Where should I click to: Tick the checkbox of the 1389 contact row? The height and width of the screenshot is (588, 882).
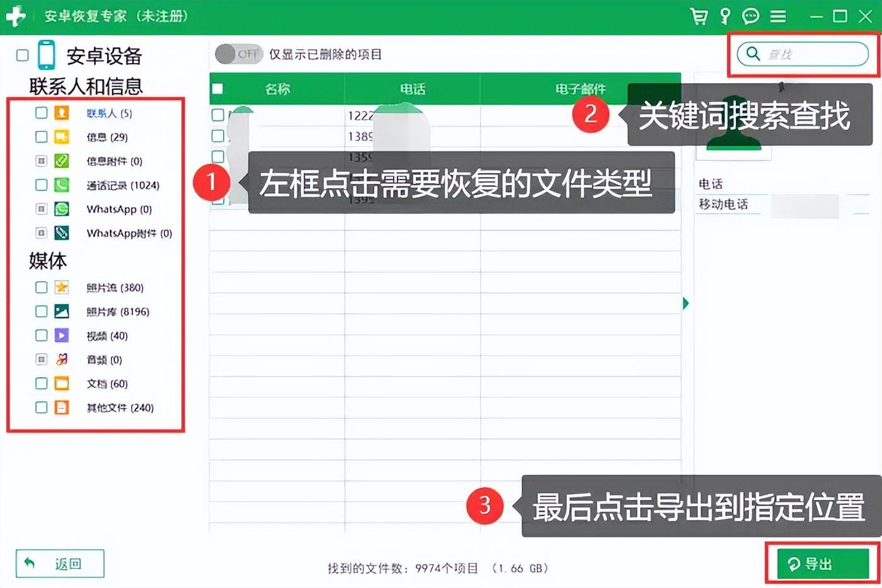point(217,136)
